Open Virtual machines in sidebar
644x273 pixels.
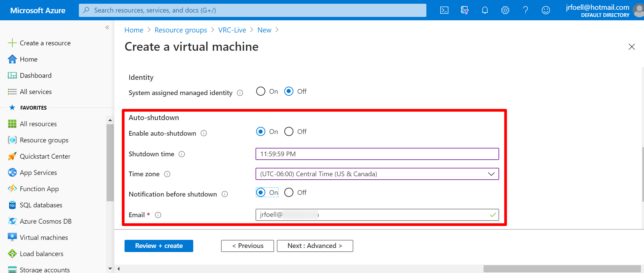pos(44,237)
